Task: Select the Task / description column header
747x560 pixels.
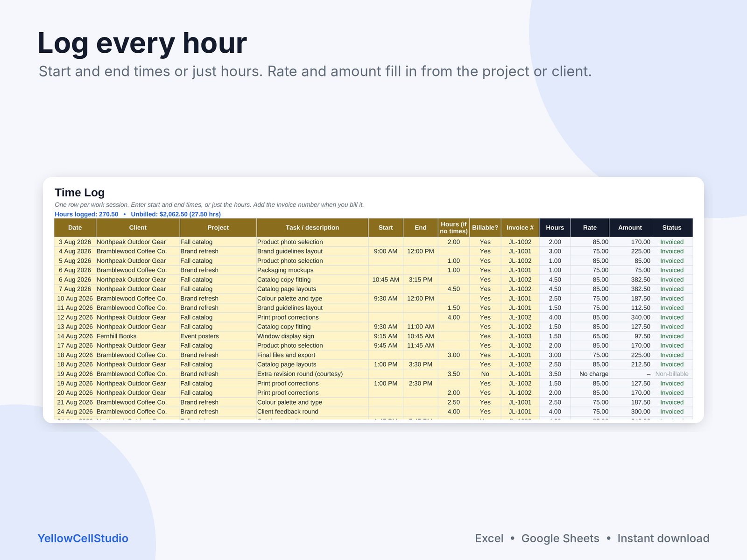Action: tap(312, 228)
